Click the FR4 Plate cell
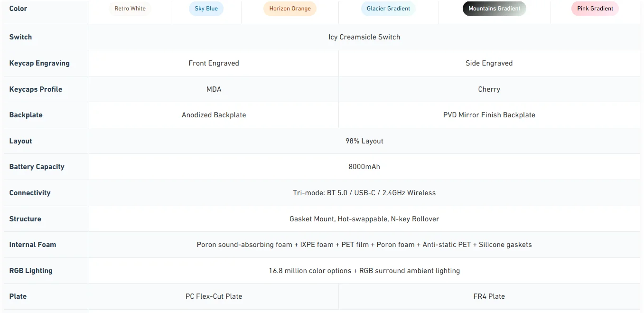 click(x=489, y=296)
